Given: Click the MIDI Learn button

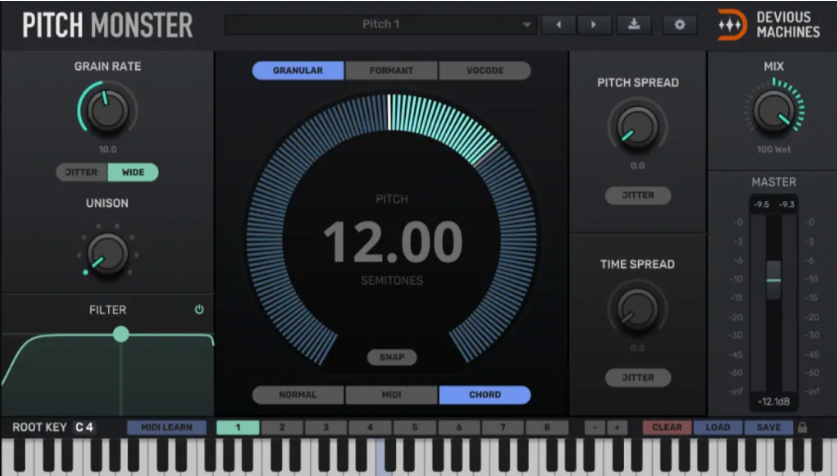Looking at the screenshot, I should pyautogui.click(x=167, y=427).
